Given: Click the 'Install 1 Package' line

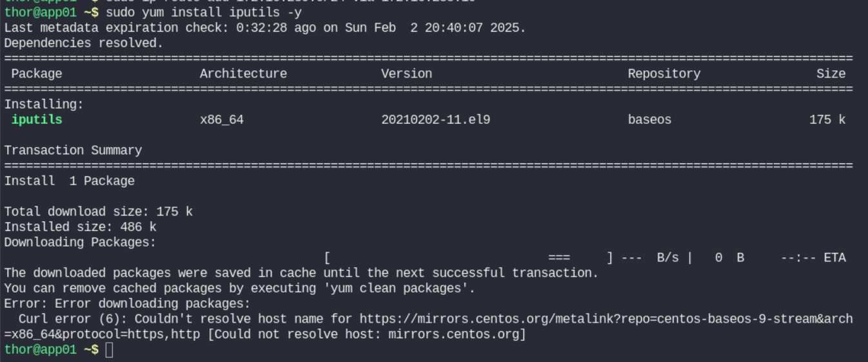Looking at the screenshot, I should (70, 181).
